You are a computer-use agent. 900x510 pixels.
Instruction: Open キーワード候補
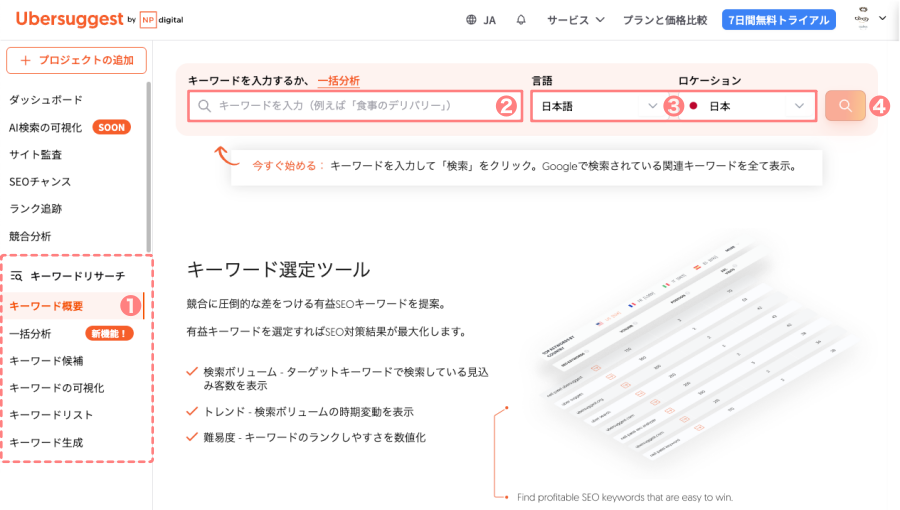pyautogui.click(x=46, y=361)
